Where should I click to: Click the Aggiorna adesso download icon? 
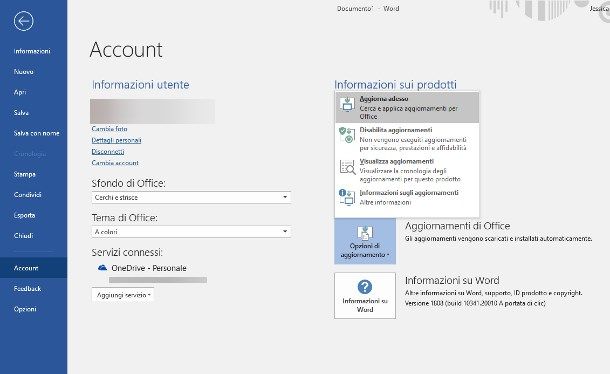coord(347,104)
